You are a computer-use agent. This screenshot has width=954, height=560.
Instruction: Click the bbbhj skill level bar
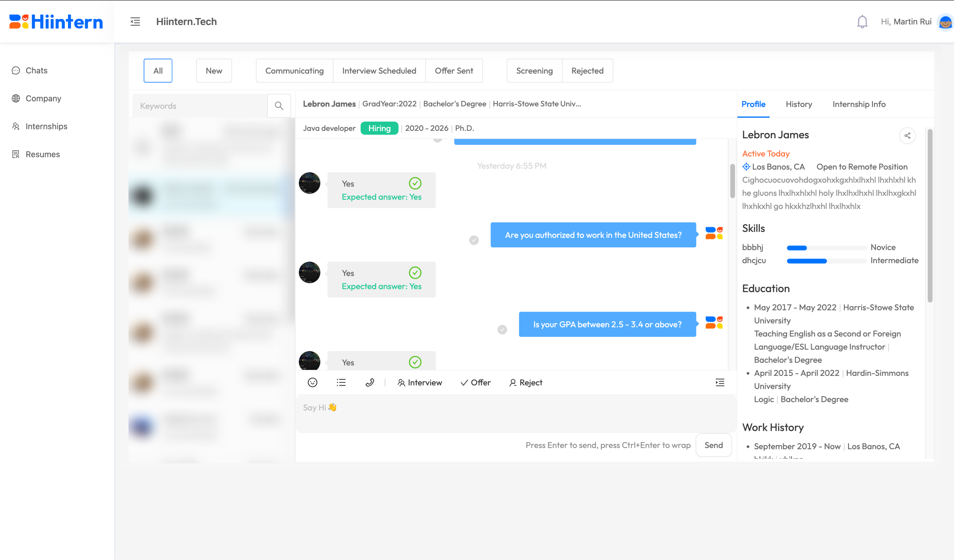pos(827,248)
